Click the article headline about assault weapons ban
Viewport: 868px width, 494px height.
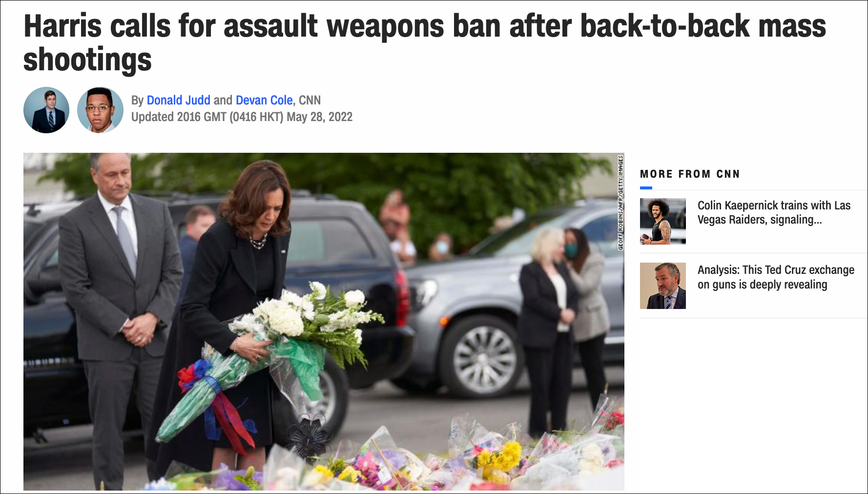pyautogui.click(x=424, y=42)
